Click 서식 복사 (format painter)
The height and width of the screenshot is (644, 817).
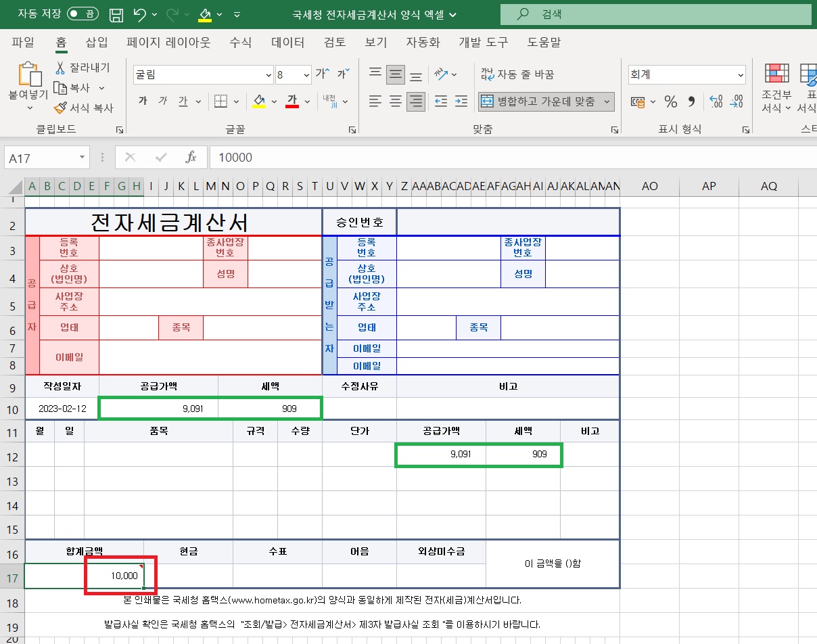pyautogui.click(x=84, y=108)
